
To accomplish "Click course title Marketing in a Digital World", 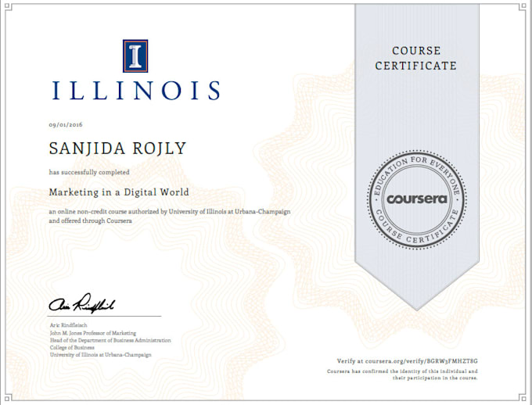I will click(119, 192).
